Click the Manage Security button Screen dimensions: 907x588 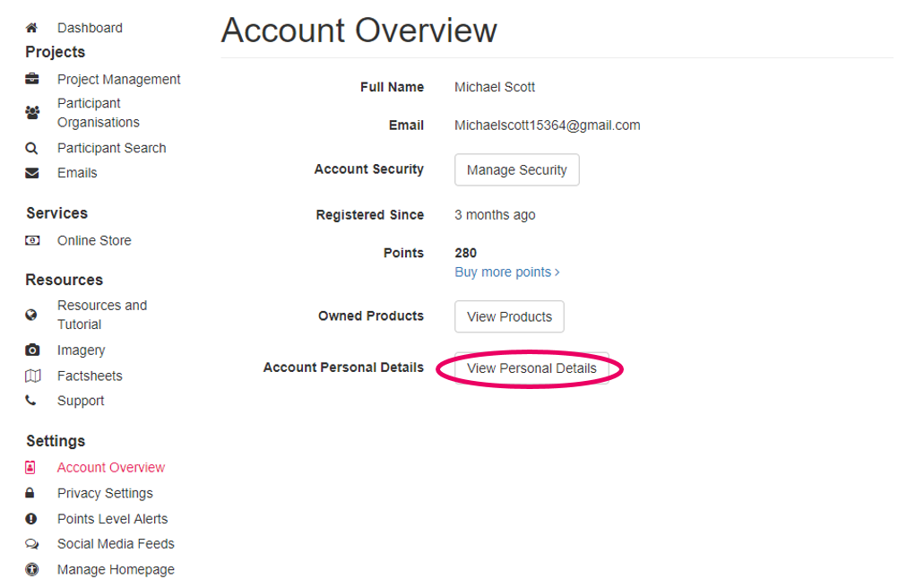517,169
